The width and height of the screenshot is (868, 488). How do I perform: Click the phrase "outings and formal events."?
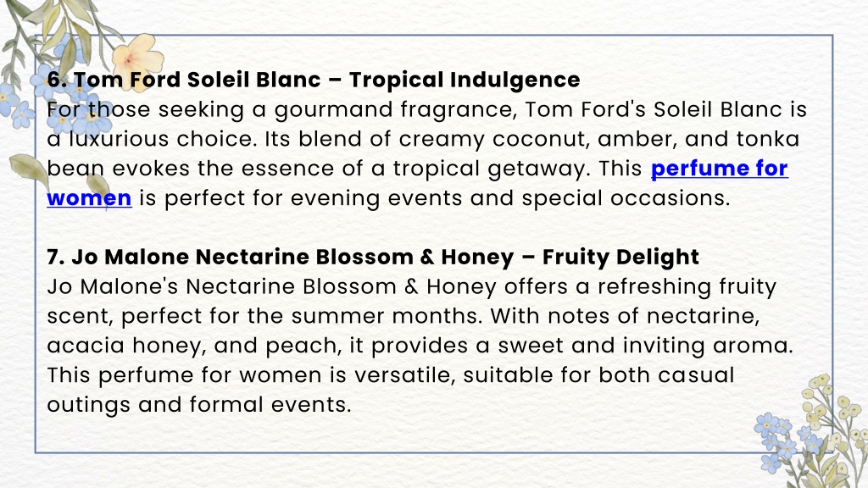pyautogui.click(x=199, y=405)
